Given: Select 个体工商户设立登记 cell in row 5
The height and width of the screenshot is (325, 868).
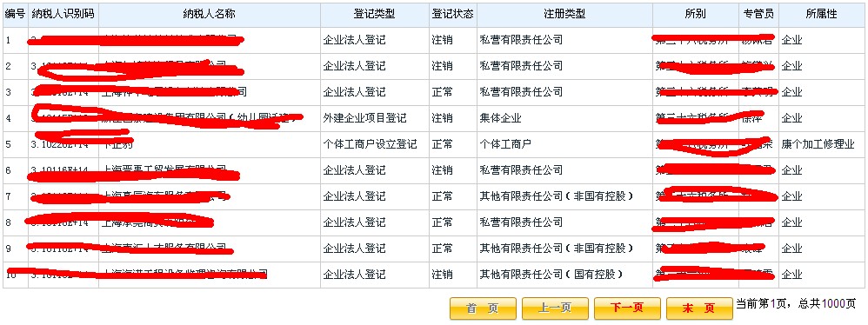Looking at the screenshot, I should (x=375, y=144).
